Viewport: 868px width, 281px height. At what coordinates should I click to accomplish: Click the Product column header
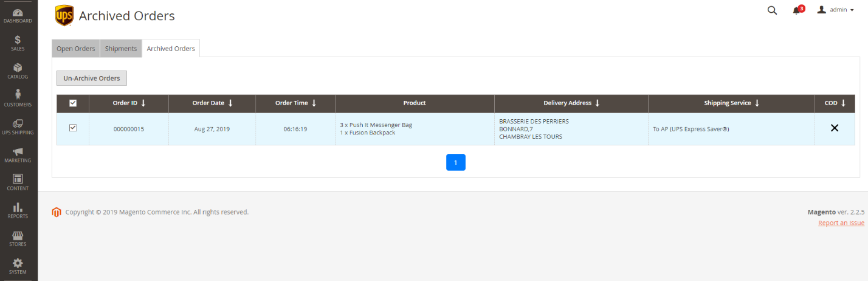pyautogui.click(x=415, y=103)
